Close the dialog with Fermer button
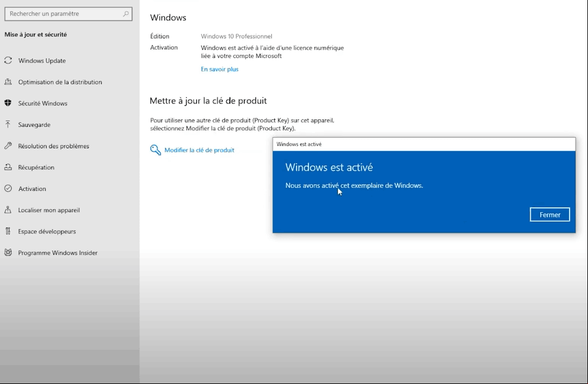The width and height of the screenshot is (588, 384). [x=550, y=214]
